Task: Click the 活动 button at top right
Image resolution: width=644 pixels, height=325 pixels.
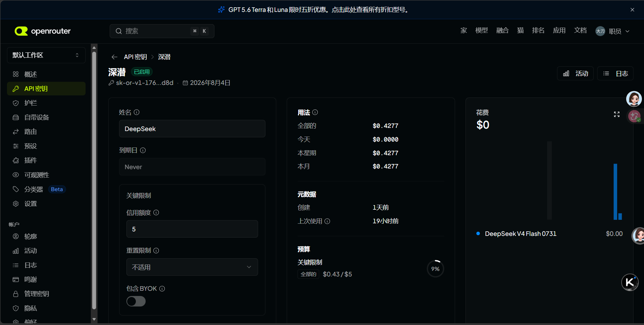Action: coord(575,73)
